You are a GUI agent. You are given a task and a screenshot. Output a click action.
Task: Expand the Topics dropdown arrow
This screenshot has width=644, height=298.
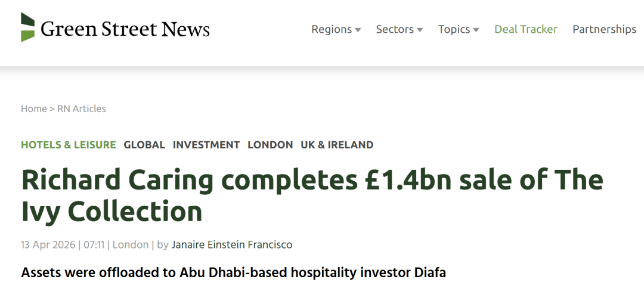point(476,30)
